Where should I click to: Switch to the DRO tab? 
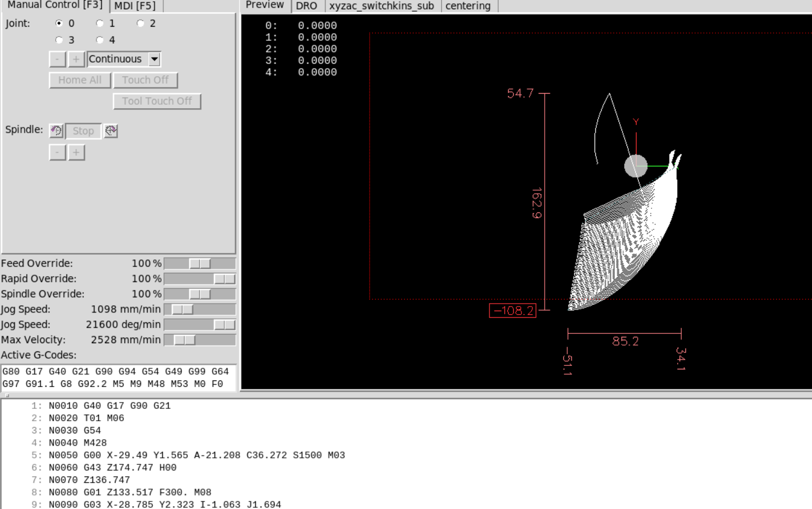click(307, 6)
